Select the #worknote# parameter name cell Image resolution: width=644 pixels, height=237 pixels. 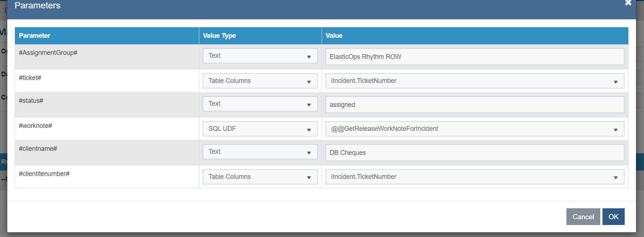click(36, 126)
